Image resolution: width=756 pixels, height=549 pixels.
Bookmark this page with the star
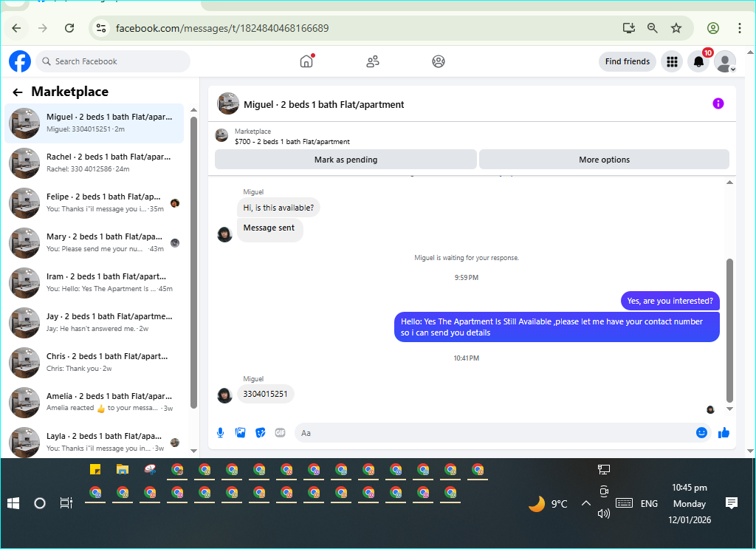[676, 28]
